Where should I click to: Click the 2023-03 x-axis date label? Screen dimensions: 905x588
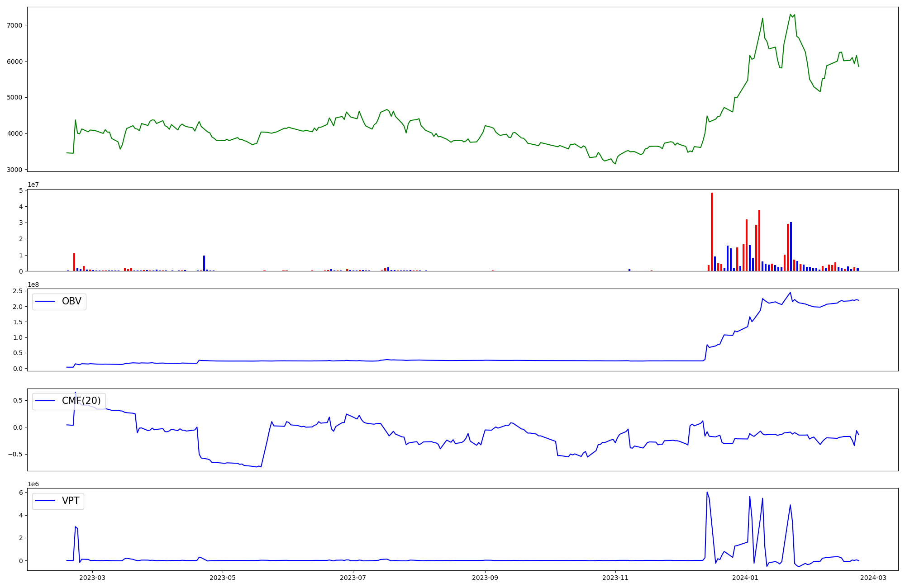[93, 578]
